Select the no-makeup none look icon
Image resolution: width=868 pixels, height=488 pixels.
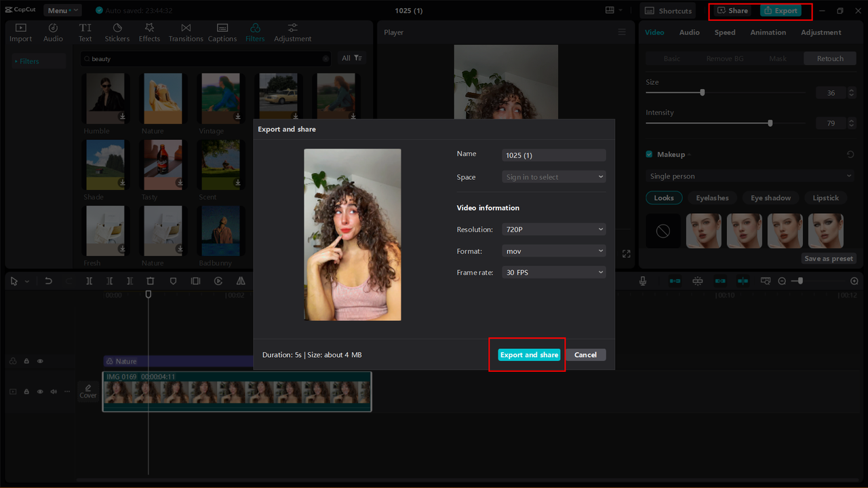(x=663, y=231)
